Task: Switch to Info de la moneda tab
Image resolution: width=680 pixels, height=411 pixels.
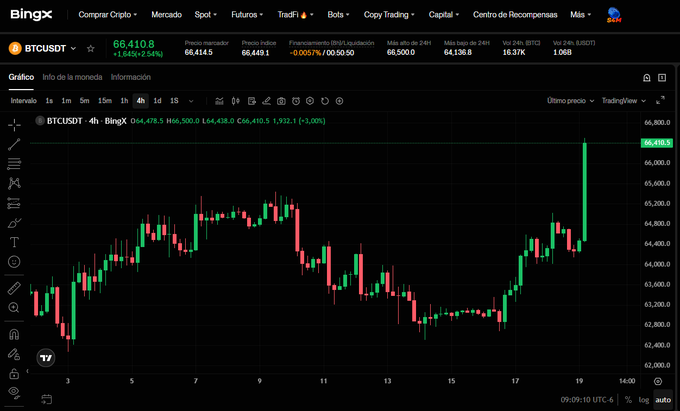Action: pos(72,77)
